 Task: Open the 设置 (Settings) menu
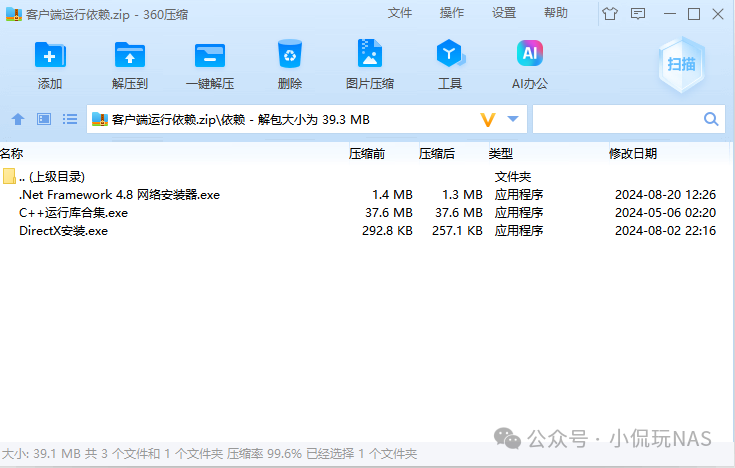pyautogui.click(x=504, y=13)
